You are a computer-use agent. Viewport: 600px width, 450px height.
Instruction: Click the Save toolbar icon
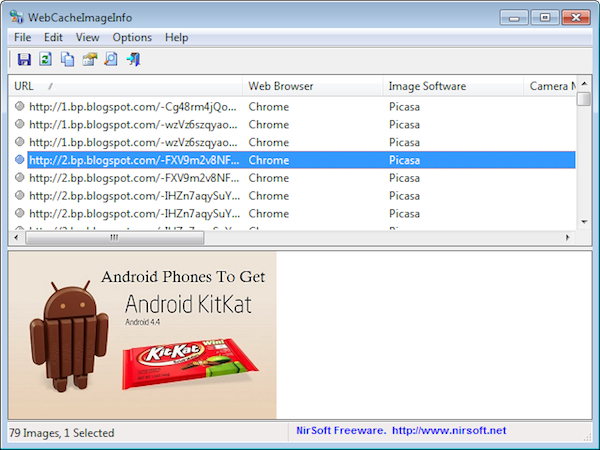[24, 59]
